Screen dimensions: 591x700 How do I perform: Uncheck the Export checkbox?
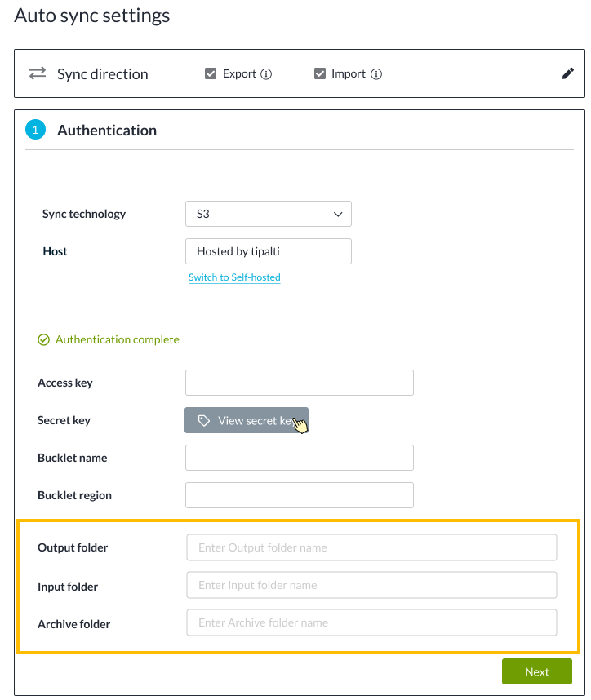tap(211, 73)
